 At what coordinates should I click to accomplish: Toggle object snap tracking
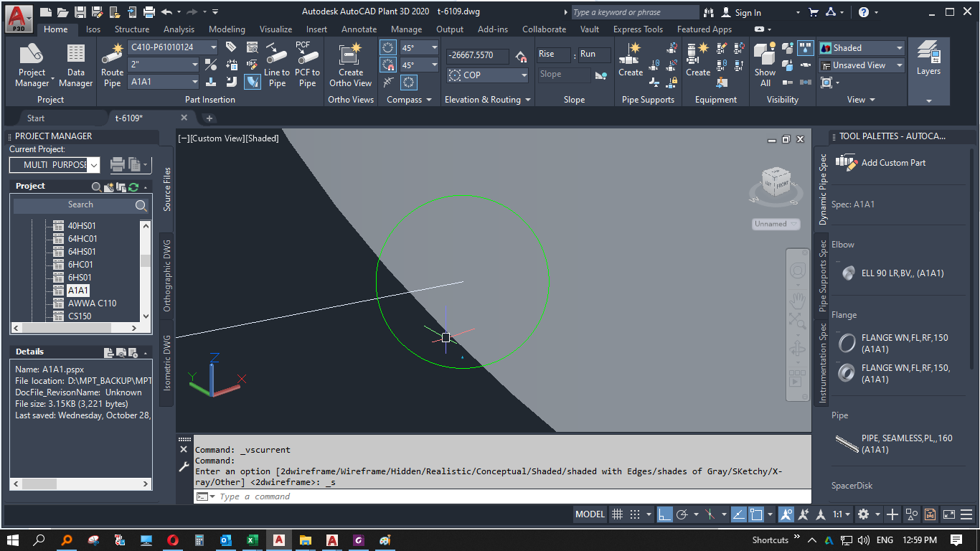click(x=738, y=514)
